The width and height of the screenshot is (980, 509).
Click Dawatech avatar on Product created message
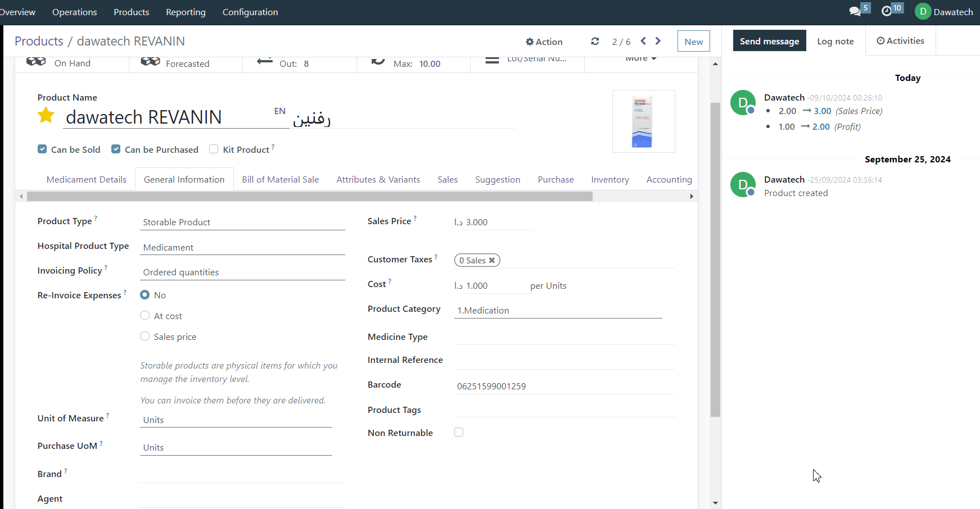pos(743,184)
